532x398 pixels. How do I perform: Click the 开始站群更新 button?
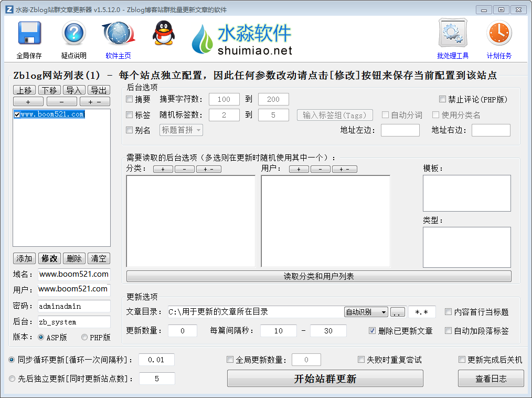click(325, 379)
